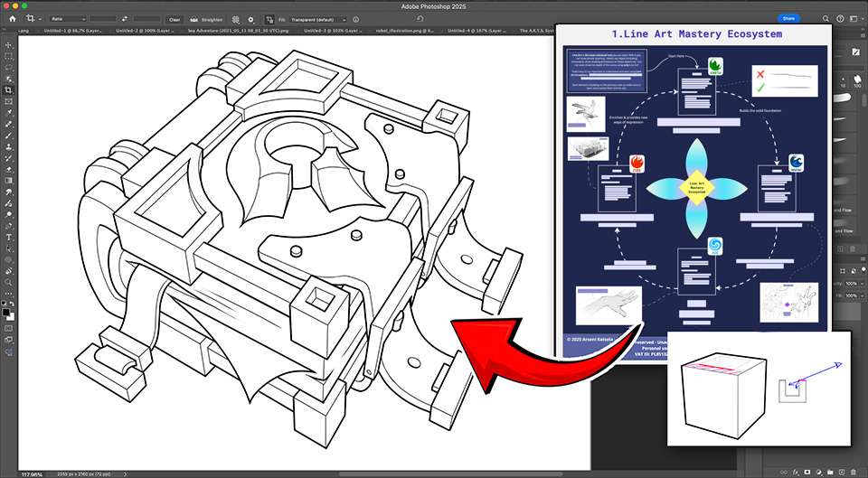Toggle delete cropped pixels option
The width and height of the screenshot is (868, 478).
[269, 18]
